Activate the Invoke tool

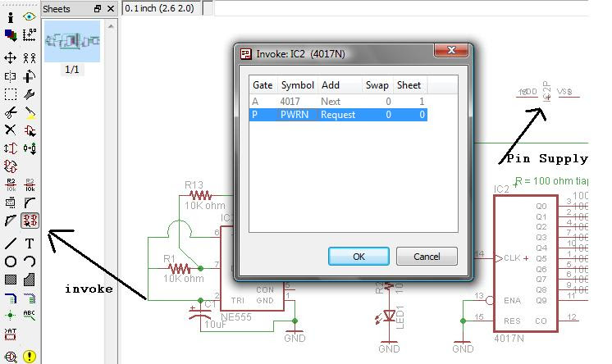[30, 221]
